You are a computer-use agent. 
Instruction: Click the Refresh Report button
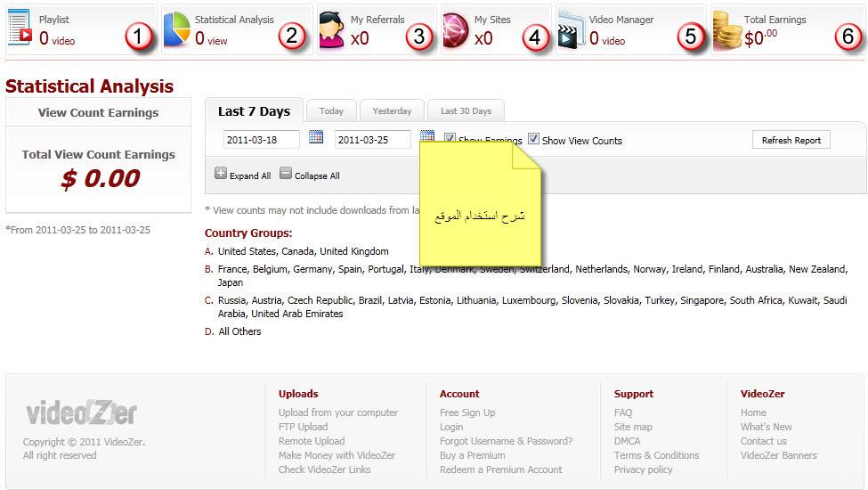(791, 140)
